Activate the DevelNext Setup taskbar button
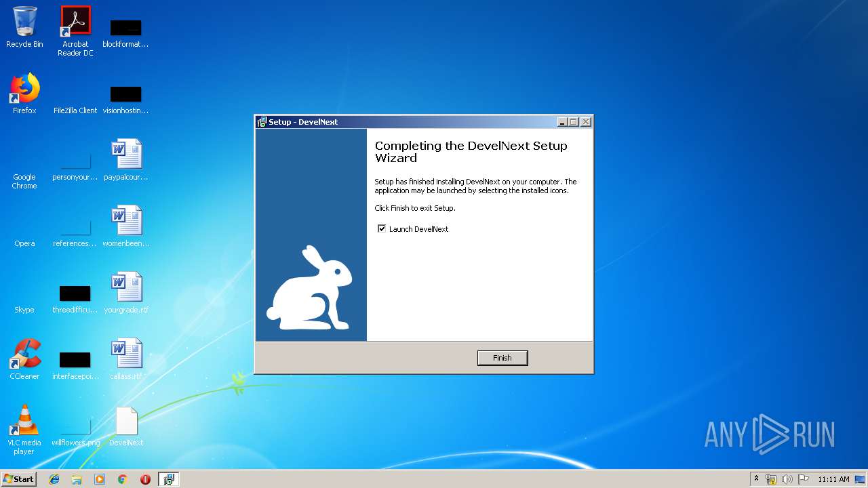This screenshot has height=488, width=868. [x=169, y=479]
